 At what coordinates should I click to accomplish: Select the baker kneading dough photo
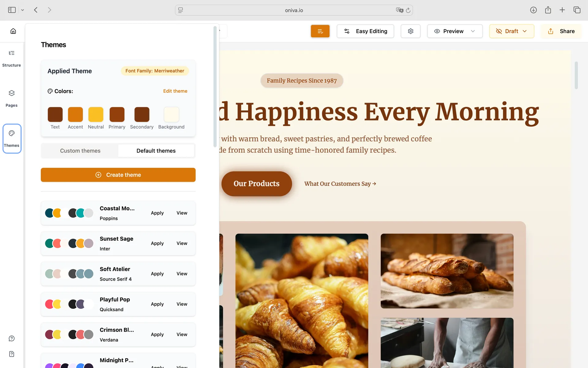click(447, 343)
